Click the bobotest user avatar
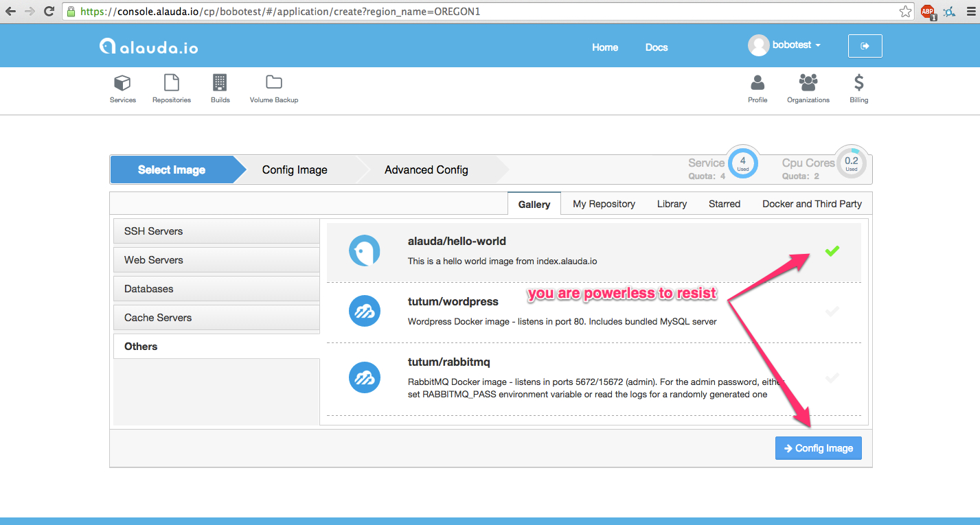This screenshot has width=980, height=525. coord(758,45)
